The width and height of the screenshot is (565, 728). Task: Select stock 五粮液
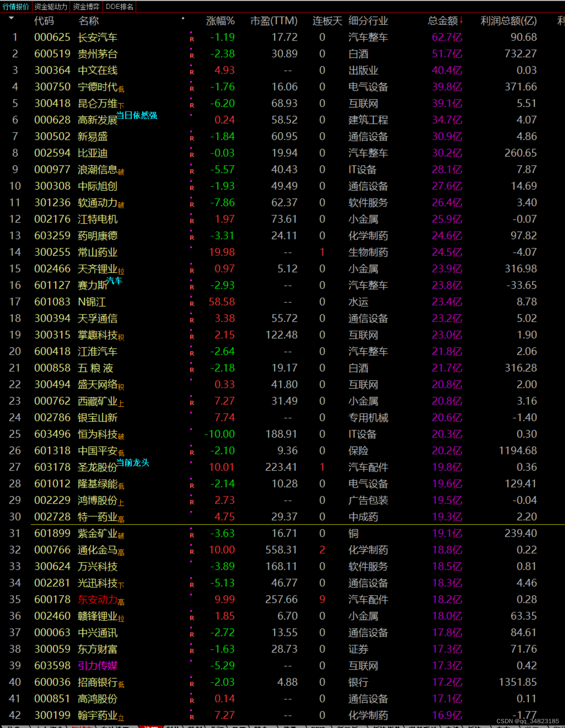coord(96,368)
